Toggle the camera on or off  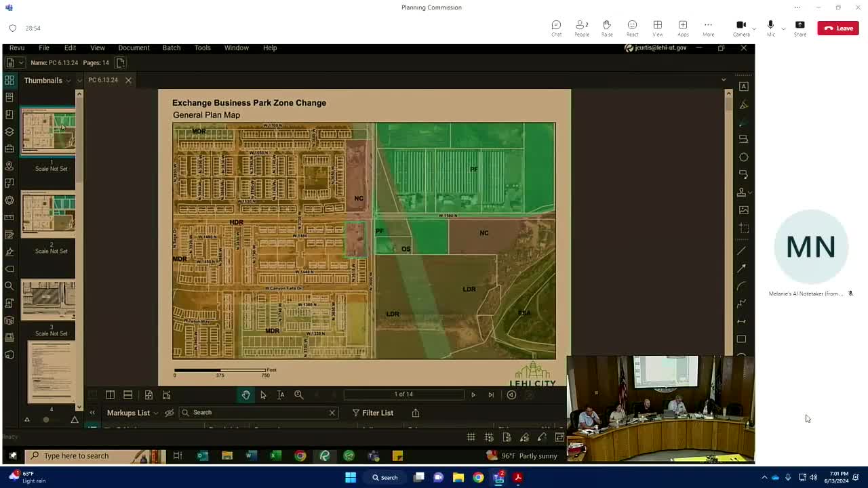pos(741,28)
